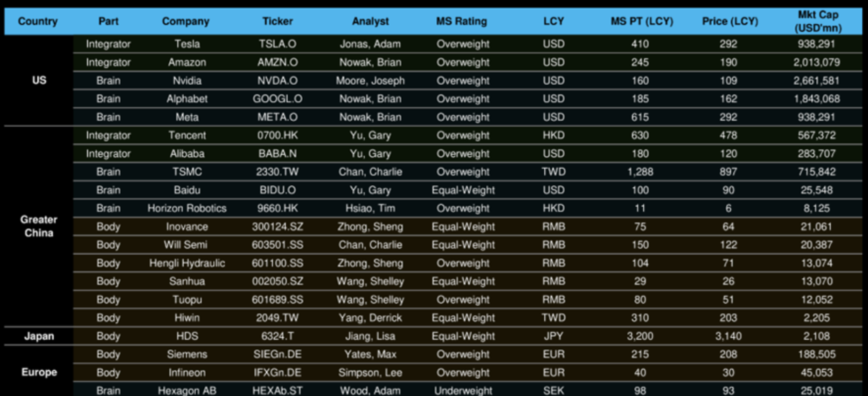Click the Part column header
The width and height of the screenshot is (868, 396).
point(108,21)
